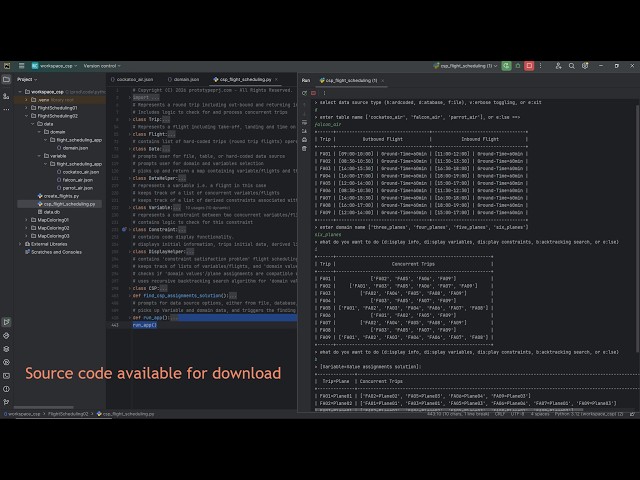
Task: Open the Python Console tool window
Action: [x=6, y=362]
